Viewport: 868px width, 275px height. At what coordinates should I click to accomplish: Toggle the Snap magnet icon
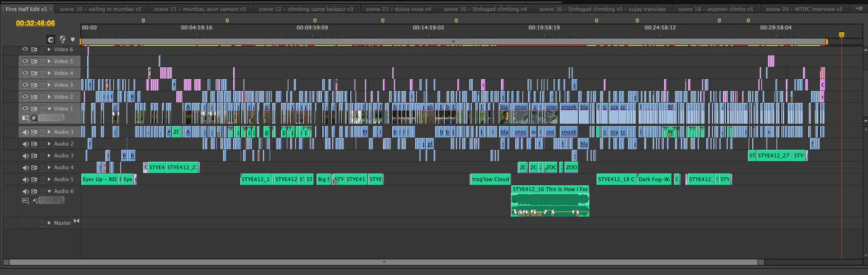click(51, 39)
